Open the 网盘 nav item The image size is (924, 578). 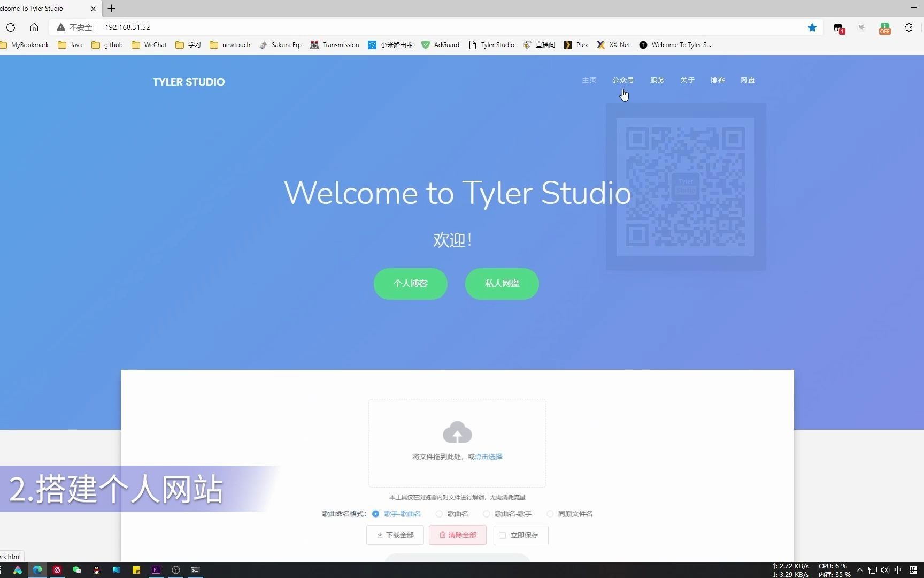pos(748,80)
